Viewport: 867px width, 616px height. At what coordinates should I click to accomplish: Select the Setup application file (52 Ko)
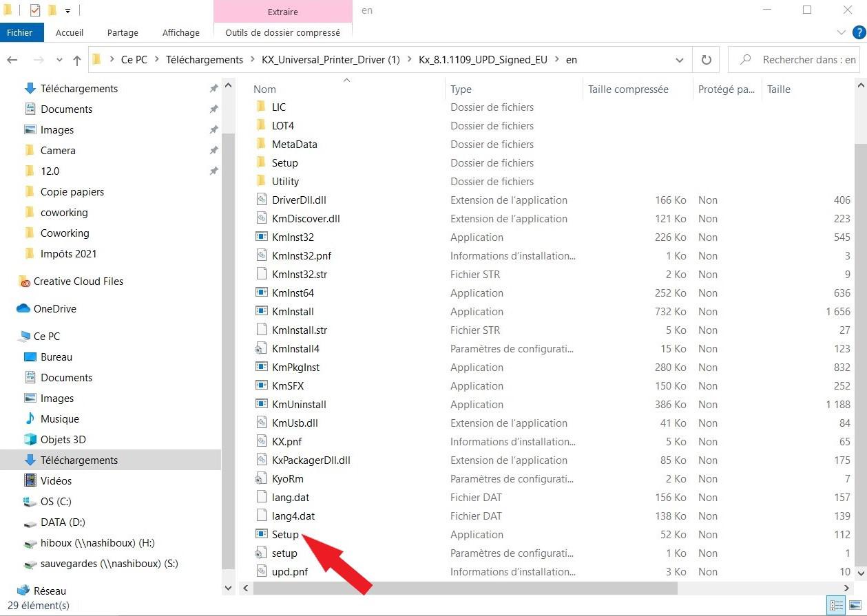click(x=285, y=535)
